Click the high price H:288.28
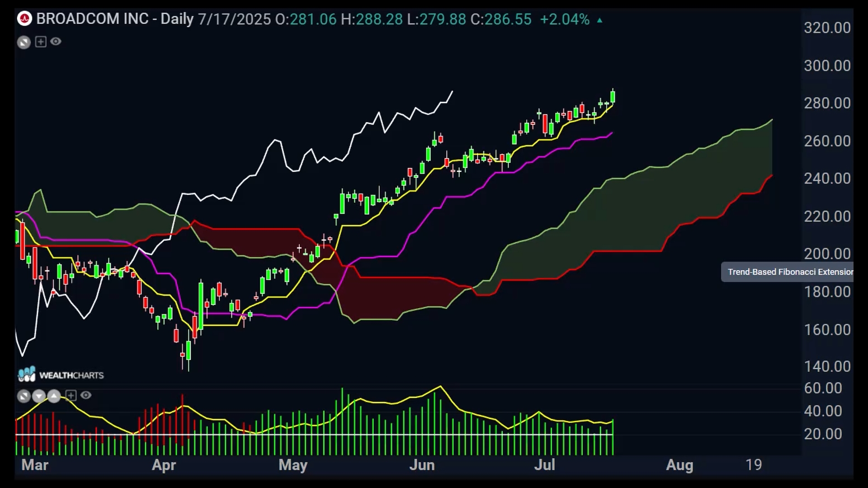The height and width of the screenshot is (488, 868). click(372, 19)
